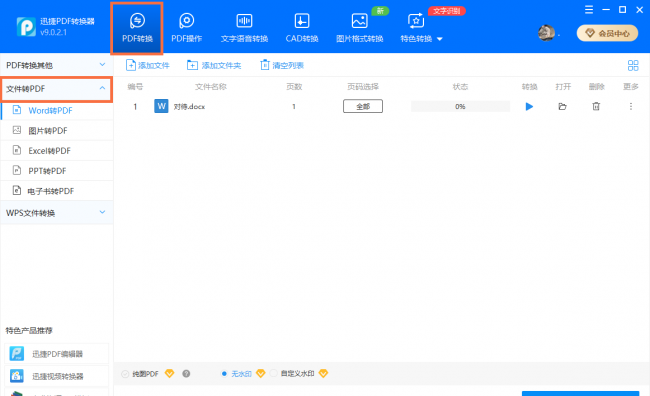Image resolution: width=650 pixels, height=396 pixels.
Task: Expand PDF转换其他 section
Action: 56,65
